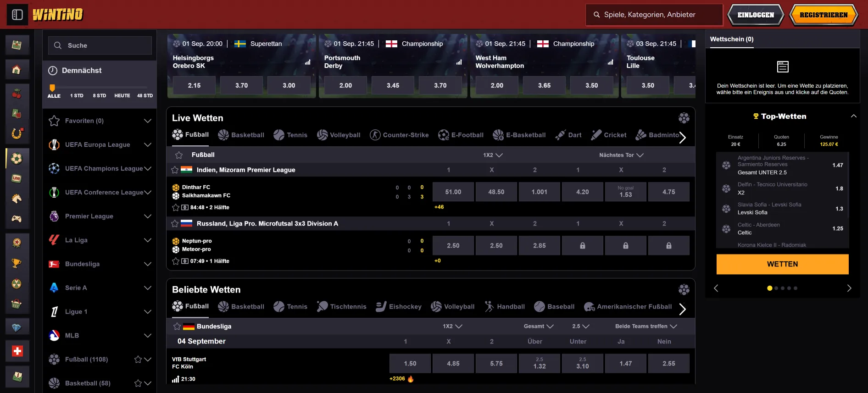The image size is (868, 393).
Task: Open the horseshoe magnet icon in sidebar
Action: 17,134
